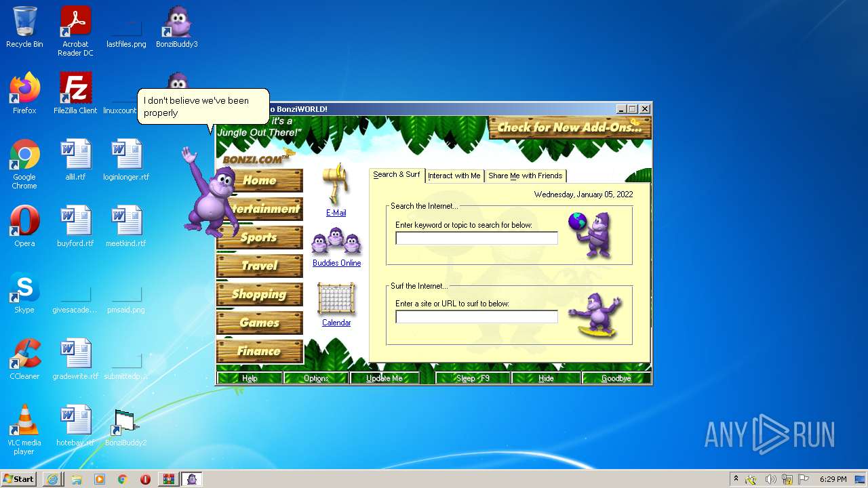Open the Buddies Online gorillas icon

point(336,242)
